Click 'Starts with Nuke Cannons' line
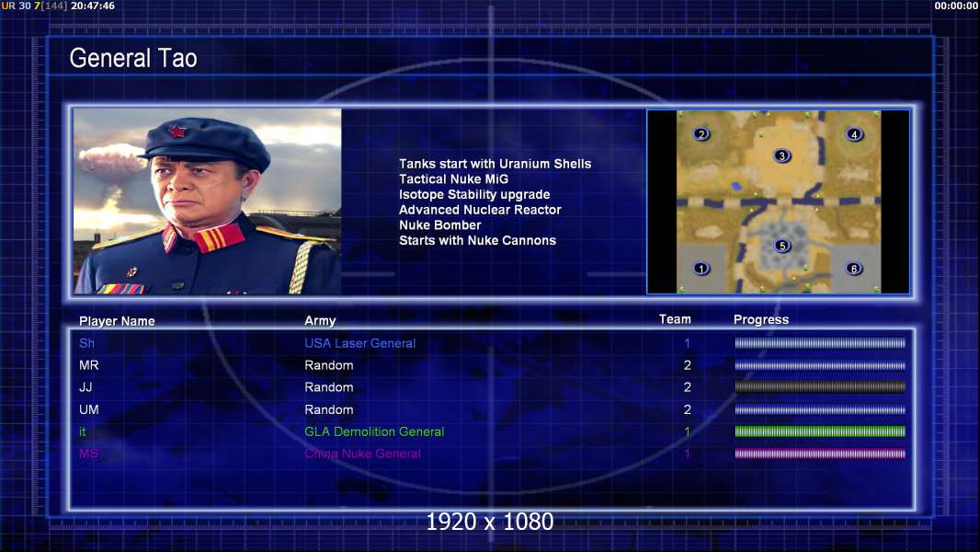 [x=477, y=240]
